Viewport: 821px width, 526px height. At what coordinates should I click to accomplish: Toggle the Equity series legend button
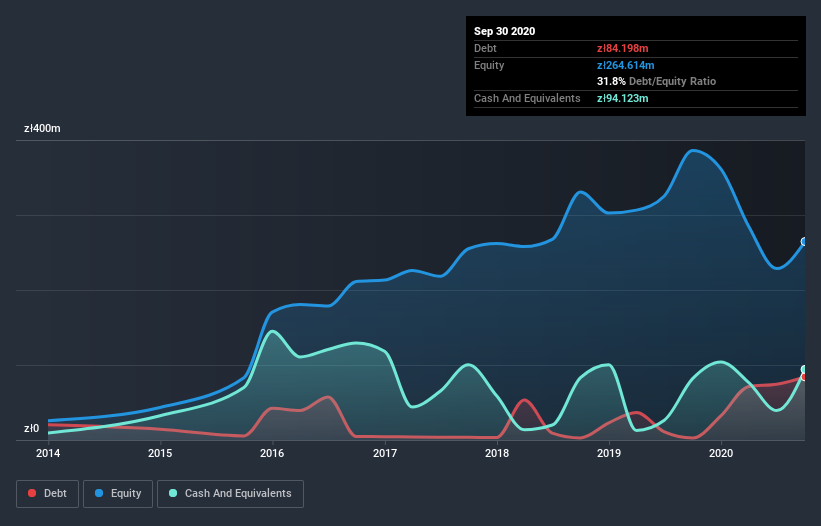(x=118, y=494)
